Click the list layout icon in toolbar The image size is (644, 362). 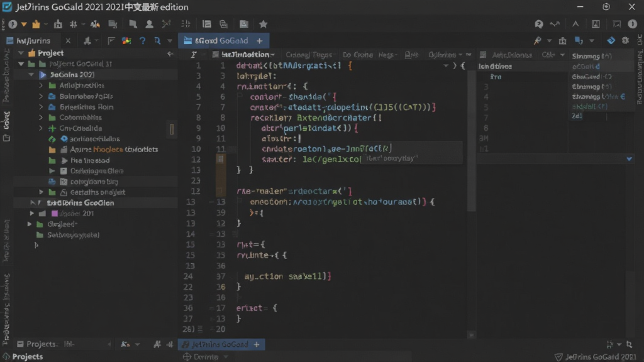[206, 25]
